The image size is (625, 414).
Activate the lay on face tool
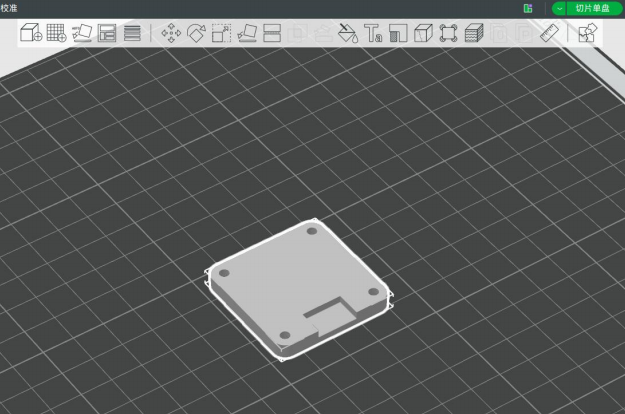coord(247,33)
